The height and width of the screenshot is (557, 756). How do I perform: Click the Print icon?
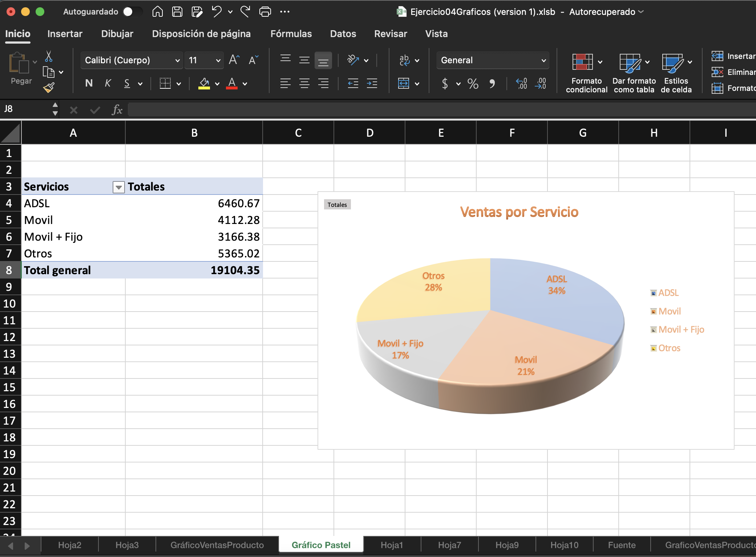point(265,12)
